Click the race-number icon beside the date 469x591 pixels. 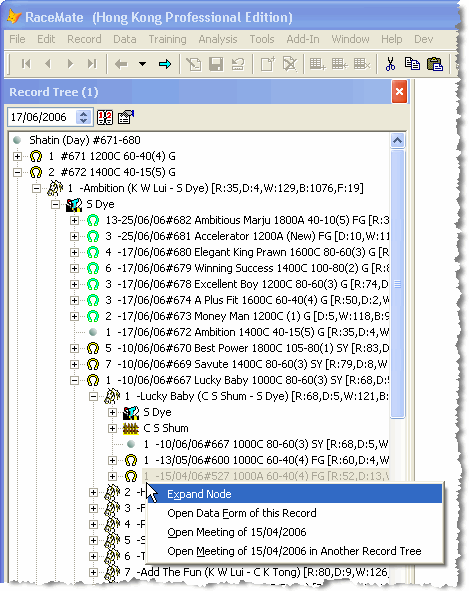105,117
